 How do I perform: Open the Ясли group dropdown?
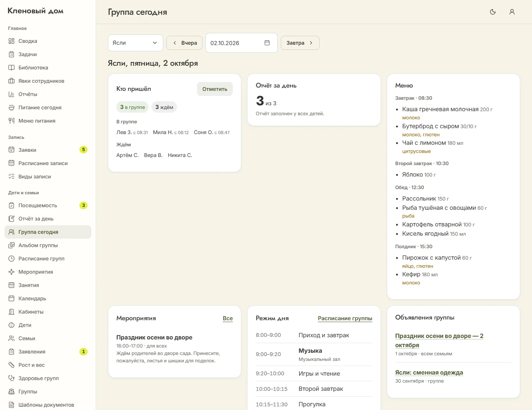(135, 43)
